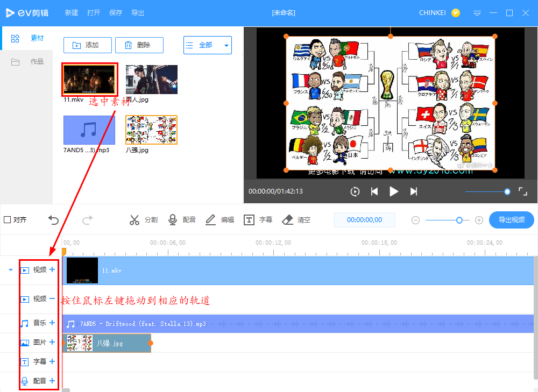
Task: Click the 导出 menu item
Action: [138, 13]
